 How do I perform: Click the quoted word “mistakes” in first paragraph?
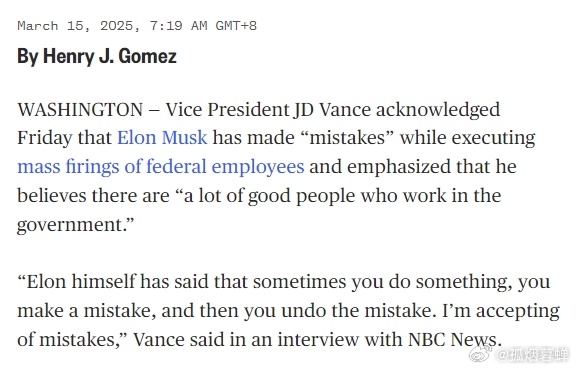click(x=348, y=138)
